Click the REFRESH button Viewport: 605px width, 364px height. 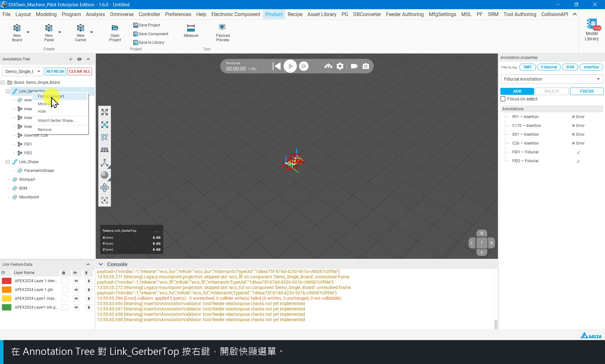click(55, 71)
